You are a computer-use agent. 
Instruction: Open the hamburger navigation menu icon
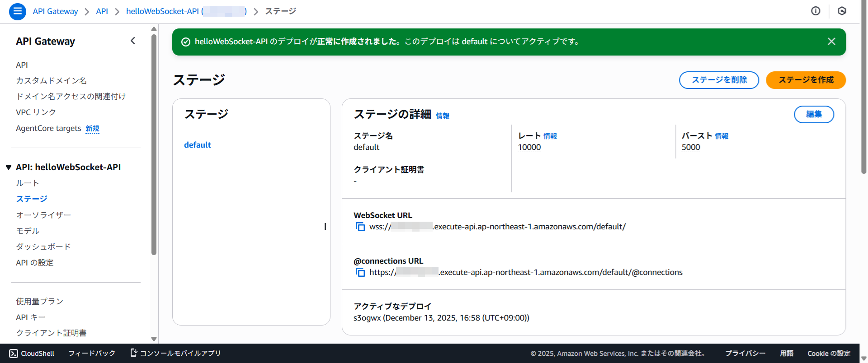(17, 11)
